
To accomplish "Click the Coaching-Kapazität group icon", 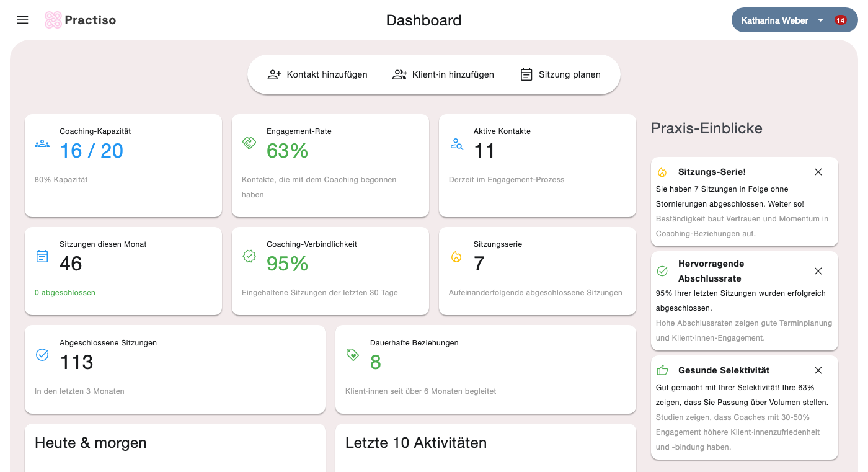I will click(42, 144).
